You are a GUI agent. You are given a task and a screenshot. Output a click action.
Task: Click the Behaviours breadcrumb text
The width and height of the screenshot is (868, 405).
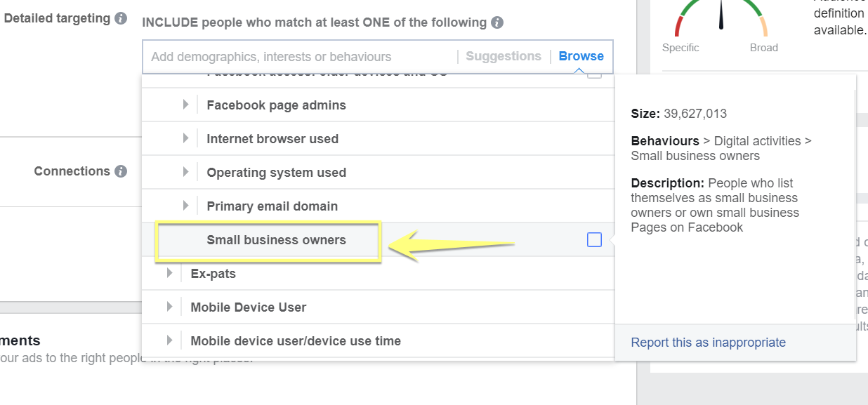665,141
